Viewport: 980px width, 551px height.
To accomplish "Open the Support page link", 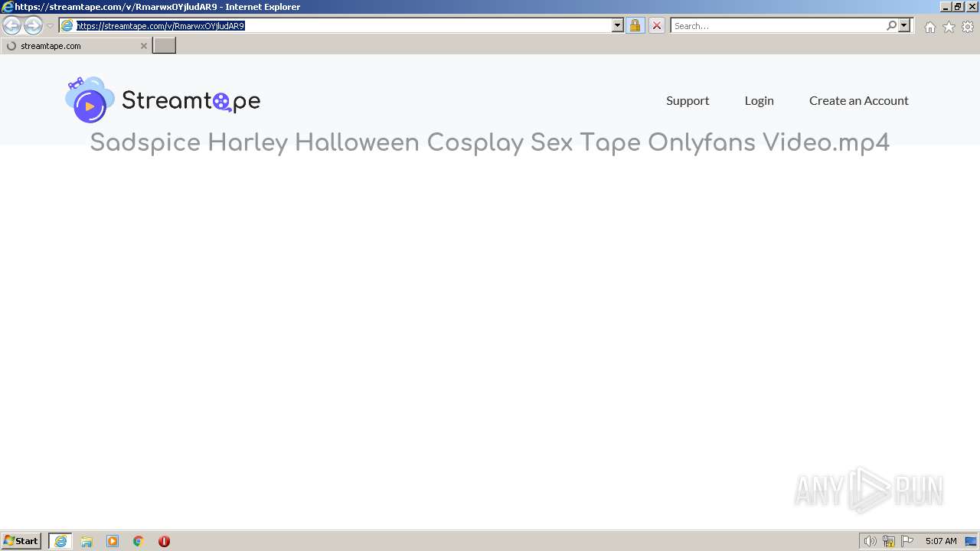I will [x=688, y=100].
